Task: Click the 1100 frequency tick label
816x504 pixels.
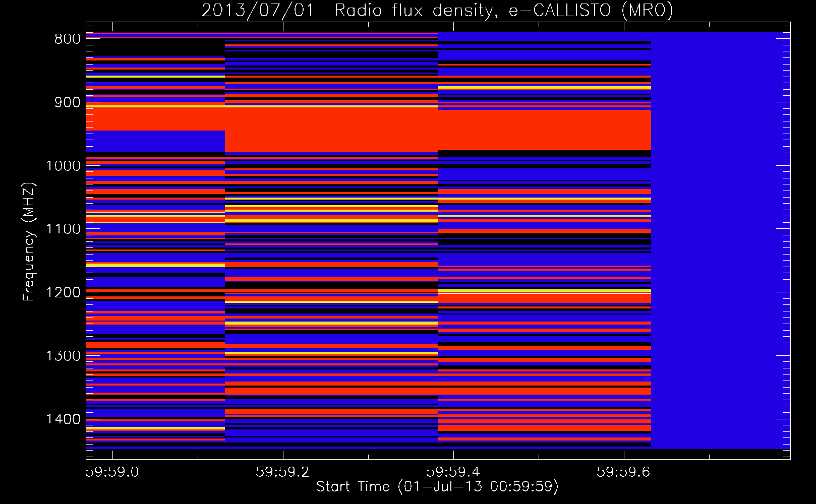Action: [x=64, y=229]
